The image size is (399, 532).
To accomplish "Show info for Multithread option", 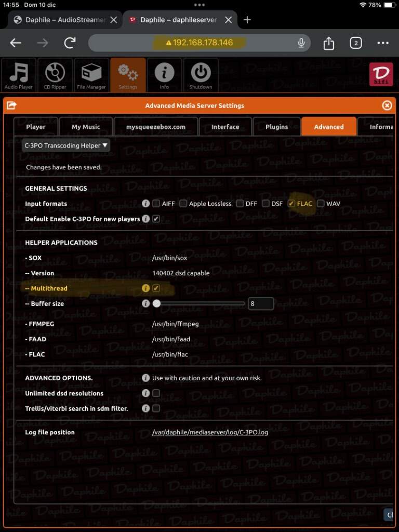I will [x=145, y=288].
